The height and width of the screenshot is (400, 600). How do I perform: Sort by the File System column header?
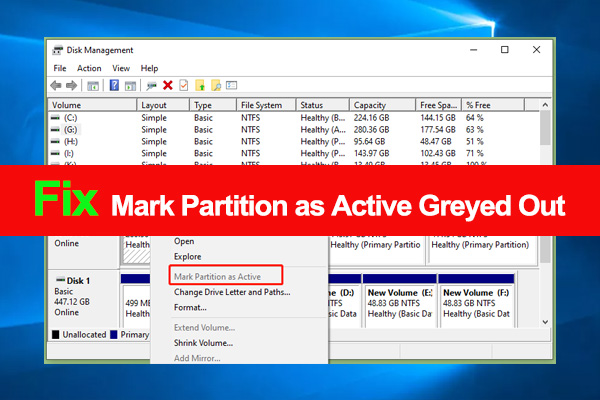(266, 105)
